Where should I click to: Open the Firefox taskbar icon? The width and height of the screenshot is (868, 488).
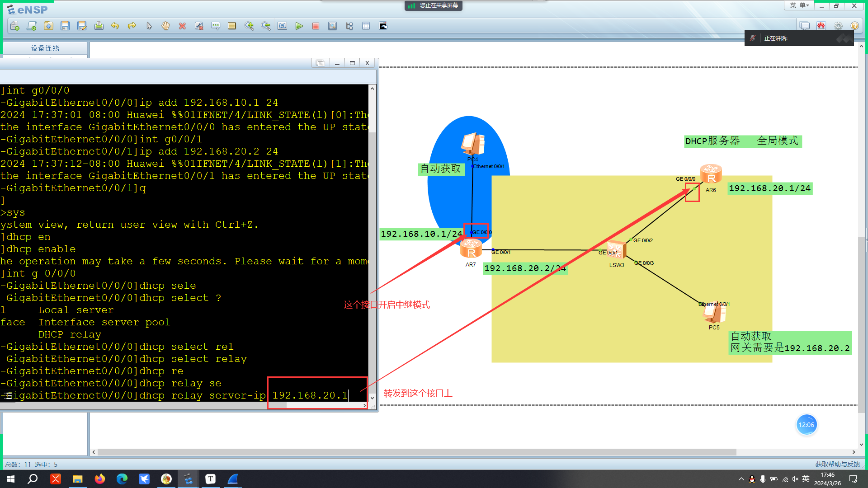(x=100, y=479)
